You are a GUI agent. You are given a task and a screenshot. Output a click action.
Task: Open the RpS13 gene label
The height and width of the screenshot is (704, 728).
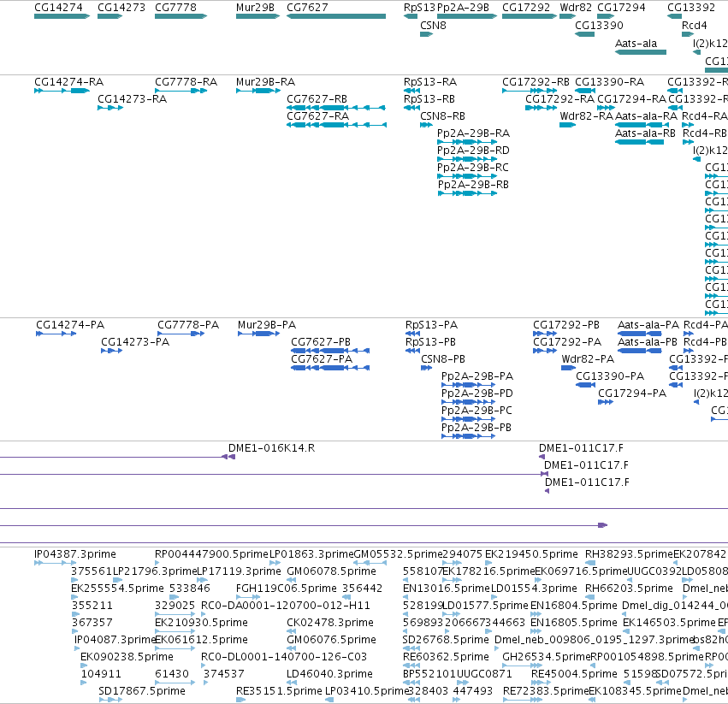(x=420, y=8)
